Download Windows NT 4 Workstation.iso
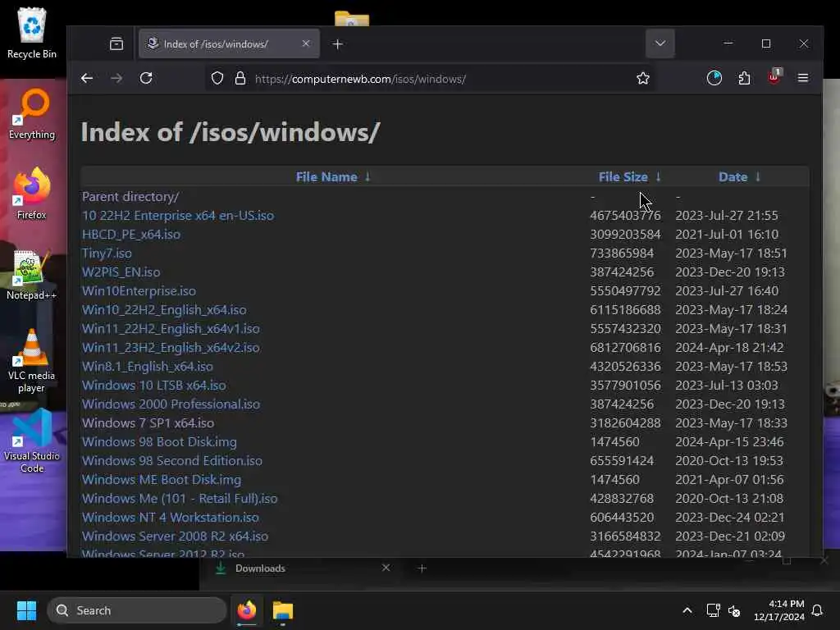 click(x=171, y=517)
